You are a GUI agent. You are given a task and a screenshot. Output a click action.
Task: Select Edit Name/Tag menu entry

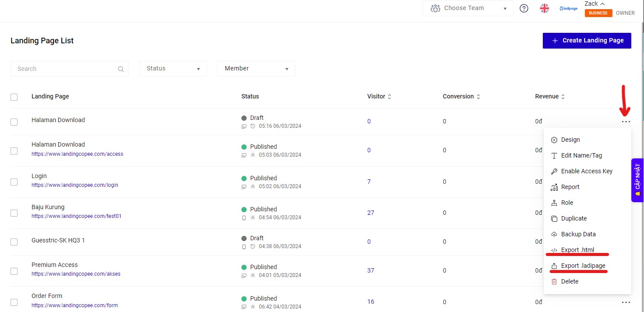tap(587, 156)
